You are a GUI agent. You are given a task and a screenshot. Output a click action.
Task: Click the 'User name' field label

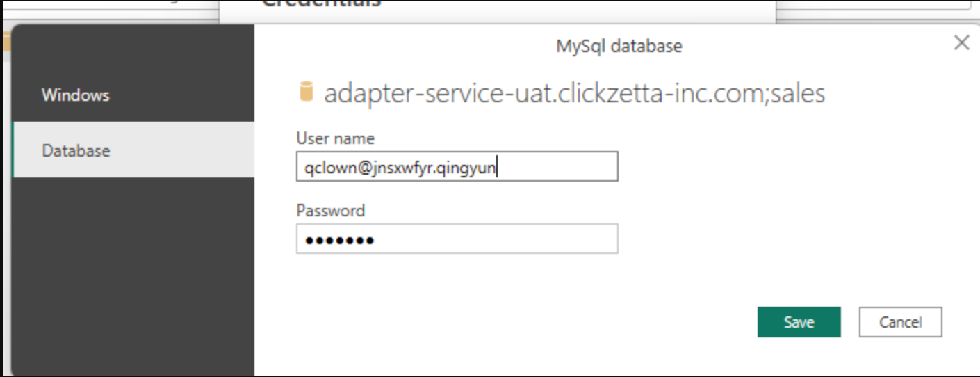[x=335, y=138]
